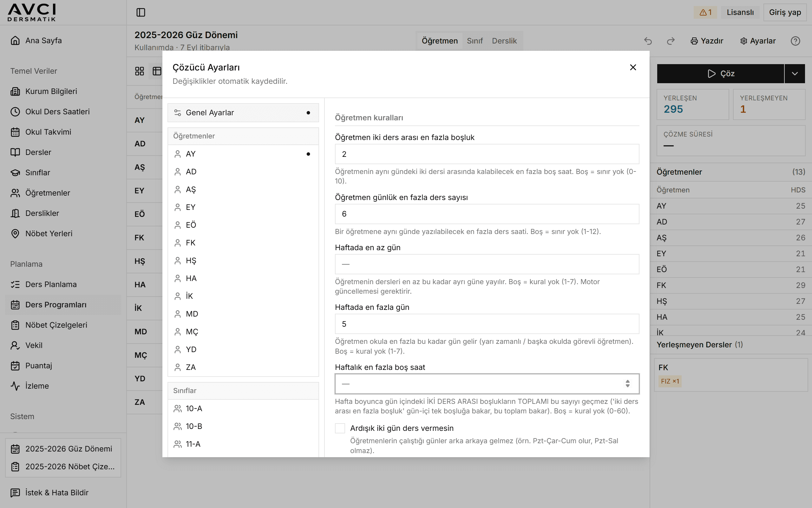Edit Öğretmen günlük en fazla ders sayısı field
Image resolution: width=812 pixels, height=508 pixels.
487,214
